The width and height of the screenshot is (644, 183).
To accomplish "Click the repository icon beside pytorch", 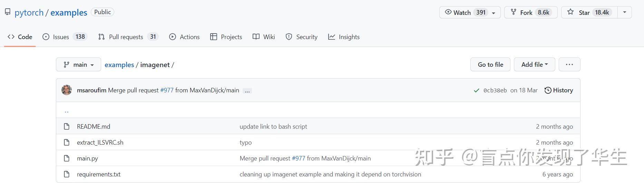I will pos(8,12).
